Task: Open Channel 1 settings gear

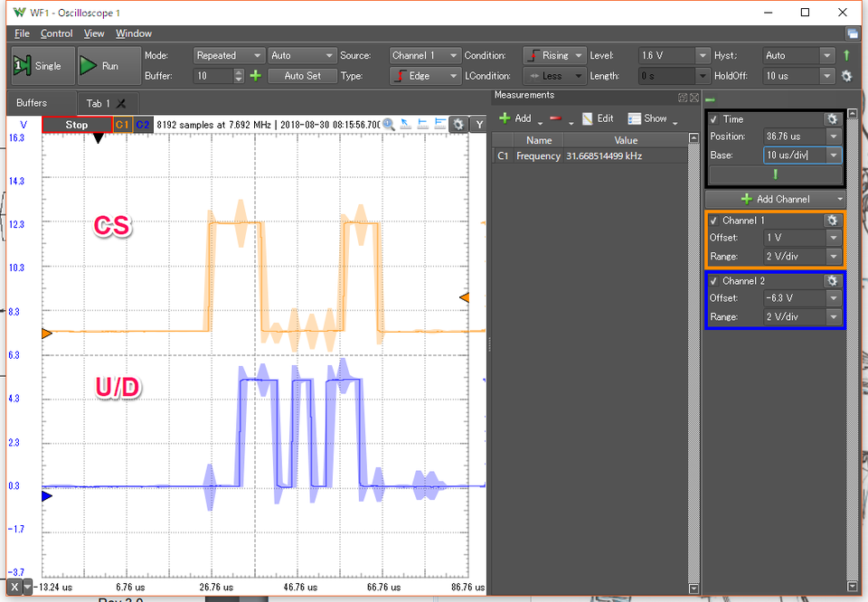Action: click(831, 221)
